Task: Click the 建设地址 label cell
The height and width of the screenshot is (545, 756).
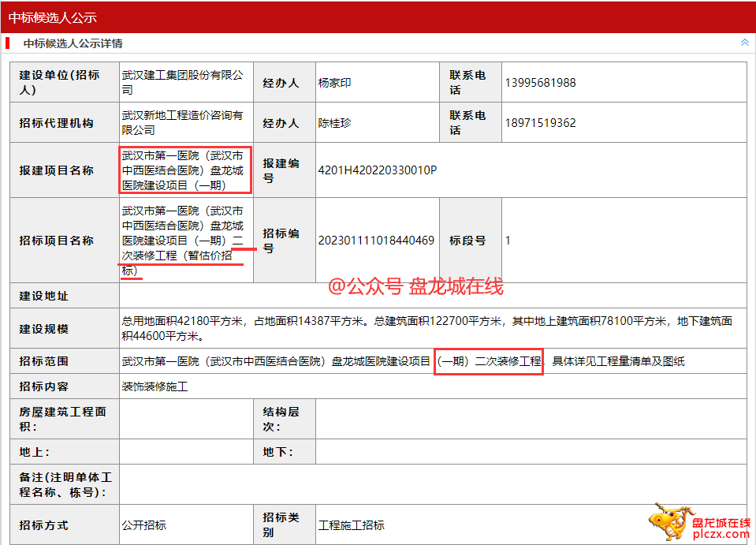Action: (65, 296)
